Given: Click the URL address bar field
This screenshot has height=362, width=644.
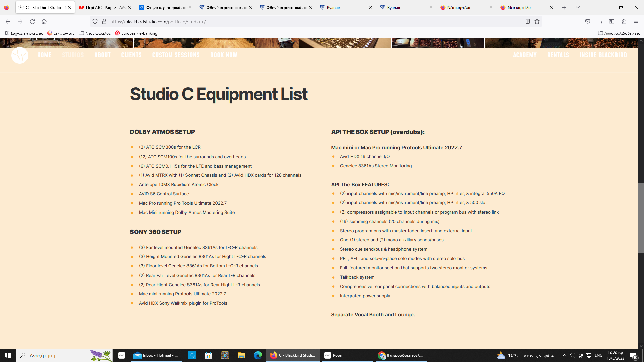Looking at the screenshot, I should point(302,22).
